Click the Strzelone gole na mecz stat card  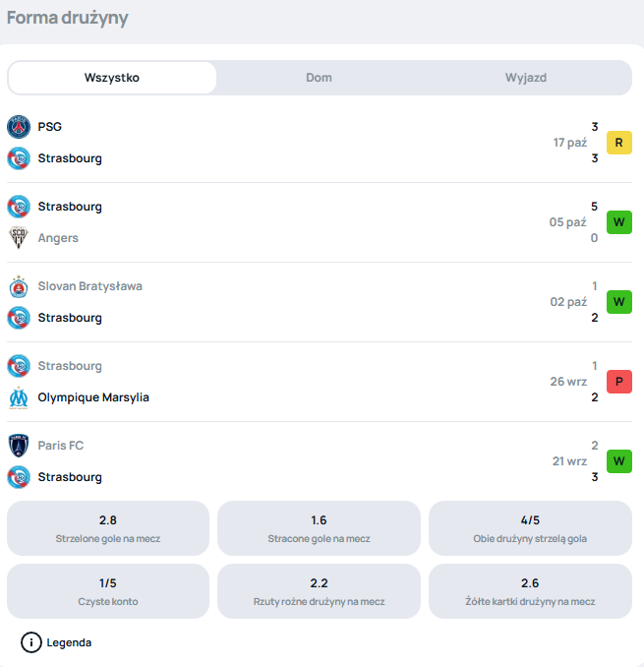[x=108, y=529]
